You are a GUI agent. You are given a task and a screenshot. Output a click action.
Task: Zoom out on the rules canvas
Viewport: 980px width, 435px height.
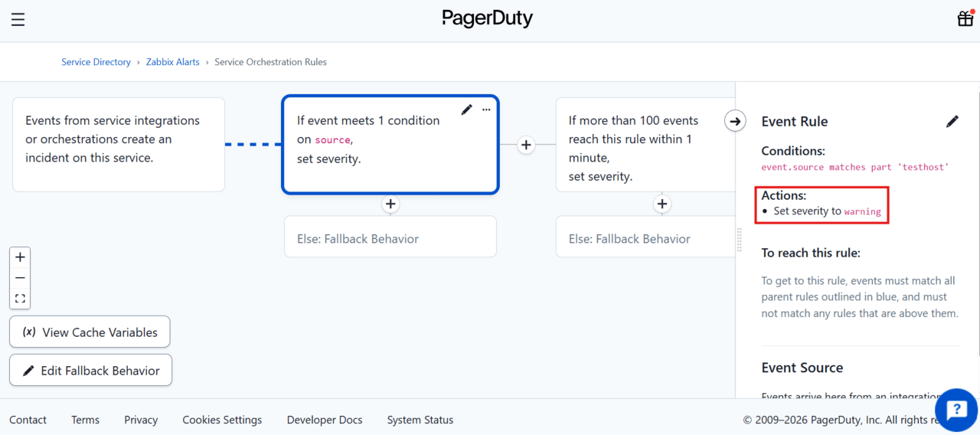point(20,278)
